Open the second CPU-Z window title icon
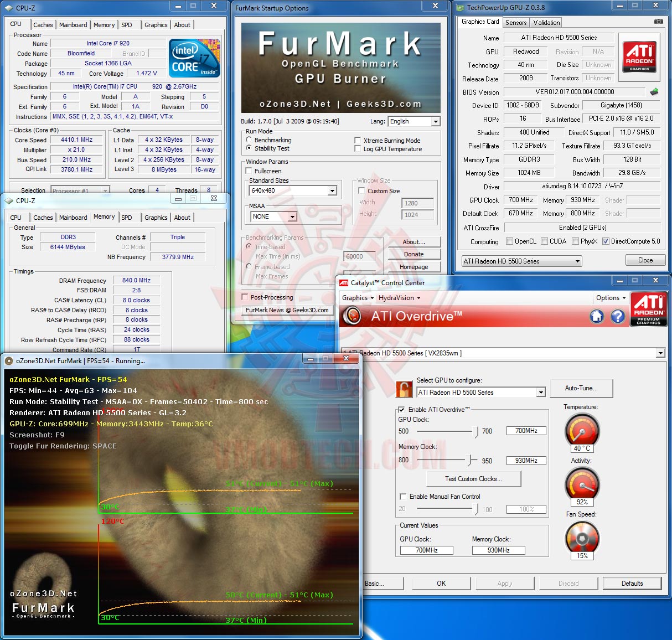 coord(9,200)
